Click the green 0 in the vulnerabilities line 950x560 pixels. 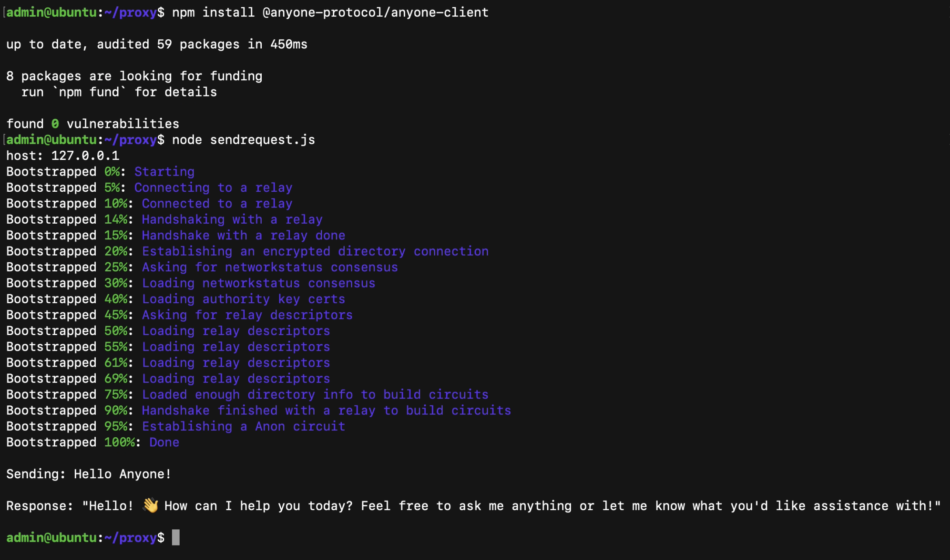coord(55,124)
